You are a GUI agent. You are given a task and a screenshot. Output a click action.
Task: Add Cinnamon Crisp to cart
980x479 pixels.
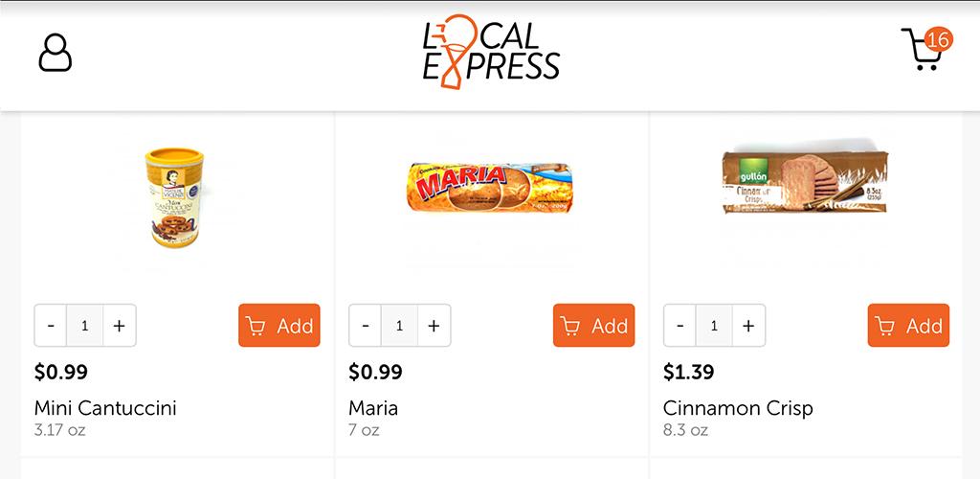(x=908, y=325)
